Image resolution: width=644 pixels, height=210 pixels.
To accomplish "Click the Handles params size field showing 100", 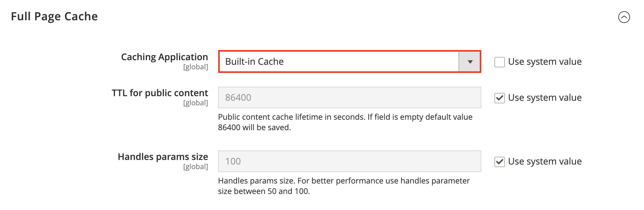I will coord(349,161).
